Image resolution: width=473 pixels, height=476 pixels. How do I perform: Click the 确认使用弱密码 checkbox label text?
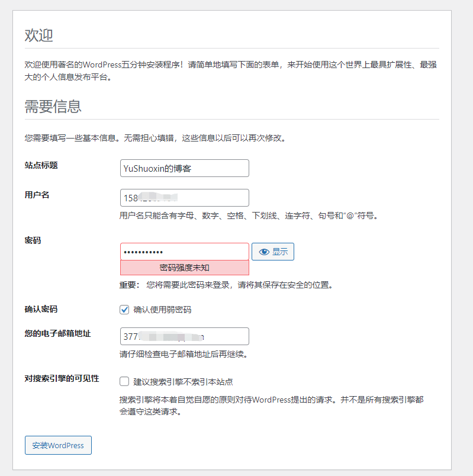pos(162,310)
